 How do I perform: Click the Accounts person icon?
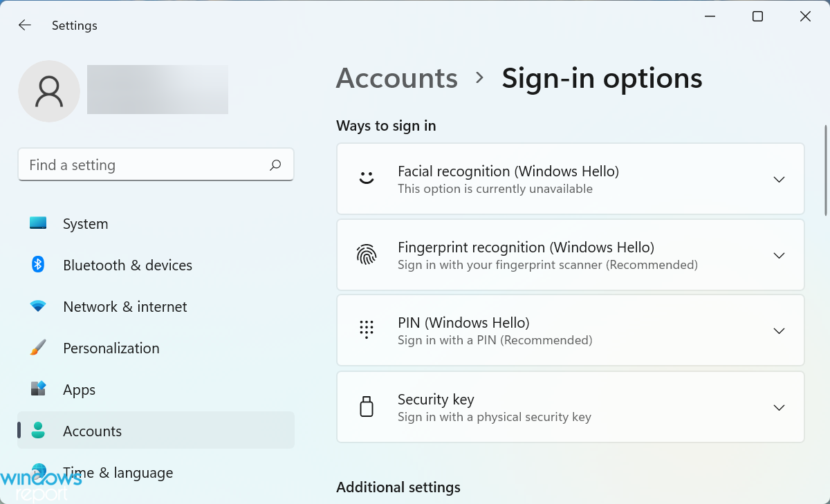pyautogui.click(x=38, y=431)
